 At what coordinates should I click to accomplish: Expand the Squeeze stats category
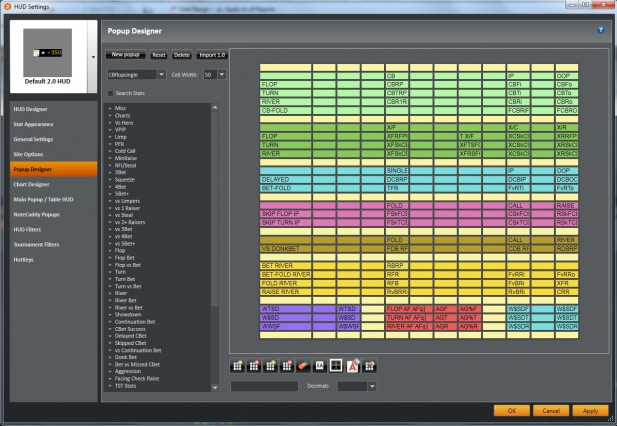point(110,180)
